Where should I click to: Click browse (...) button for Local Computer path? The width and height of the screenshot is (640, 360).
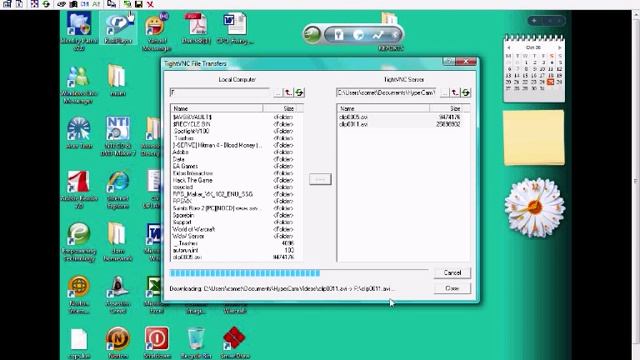(278, 93)
